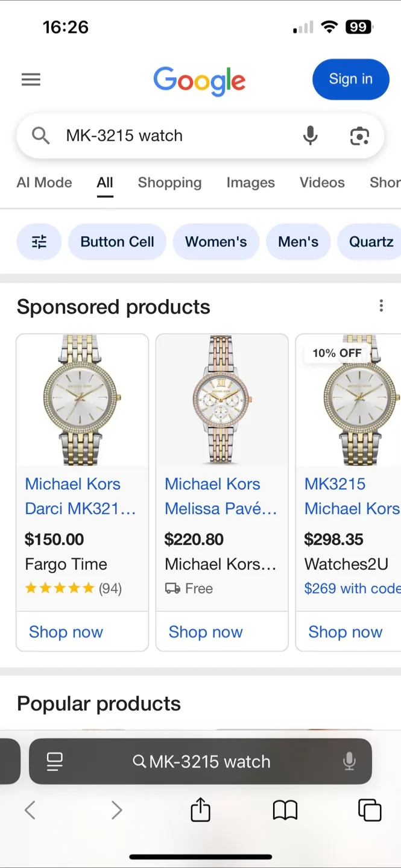Open the search filters settings chip

(x=39, y=241)
